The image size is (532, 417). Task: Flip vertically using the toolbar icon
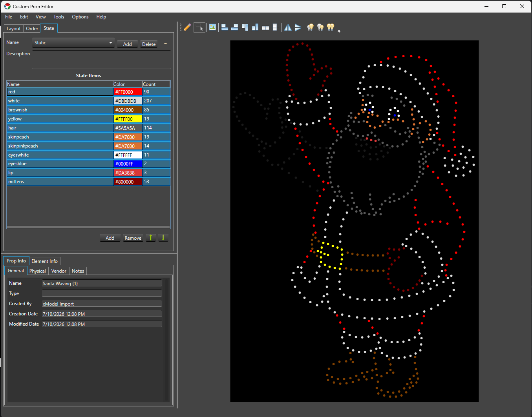click(298, 27)
